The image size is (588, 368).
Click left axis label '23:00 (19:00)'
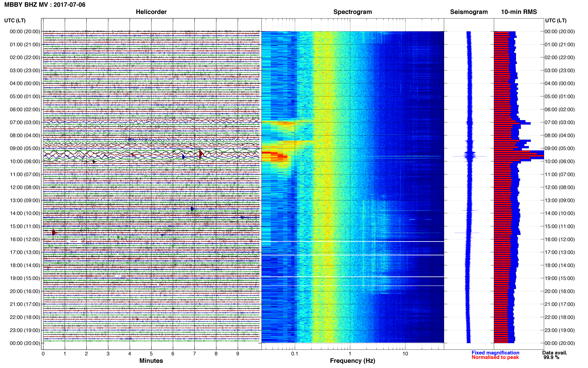pyautogui.click(x=25, y=330)
